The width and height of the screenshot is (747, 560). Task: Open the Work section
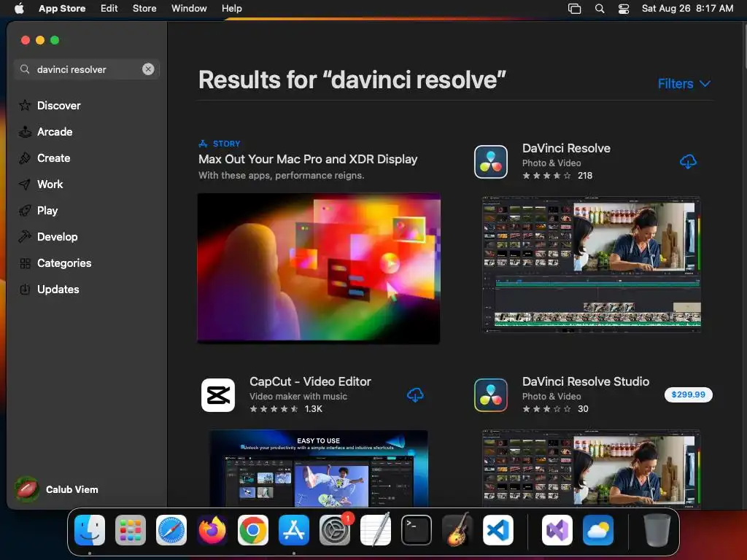point(41,184)
